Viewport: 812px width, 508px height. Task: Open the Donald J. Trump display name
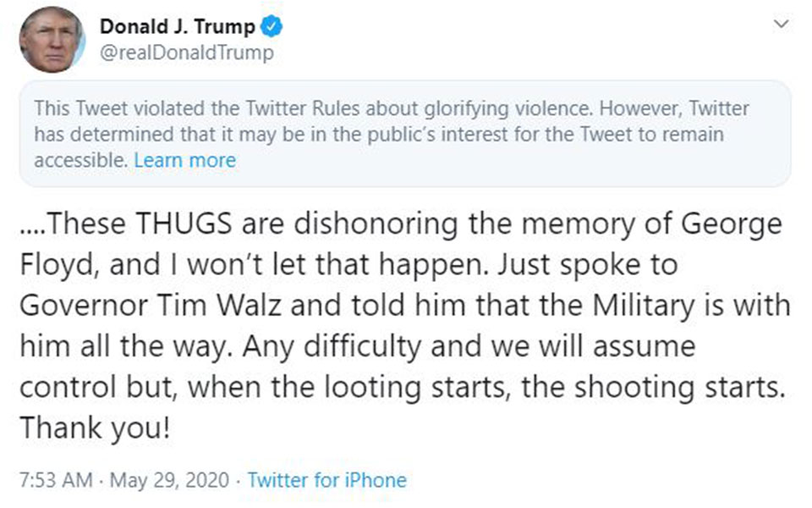point(177,26)
